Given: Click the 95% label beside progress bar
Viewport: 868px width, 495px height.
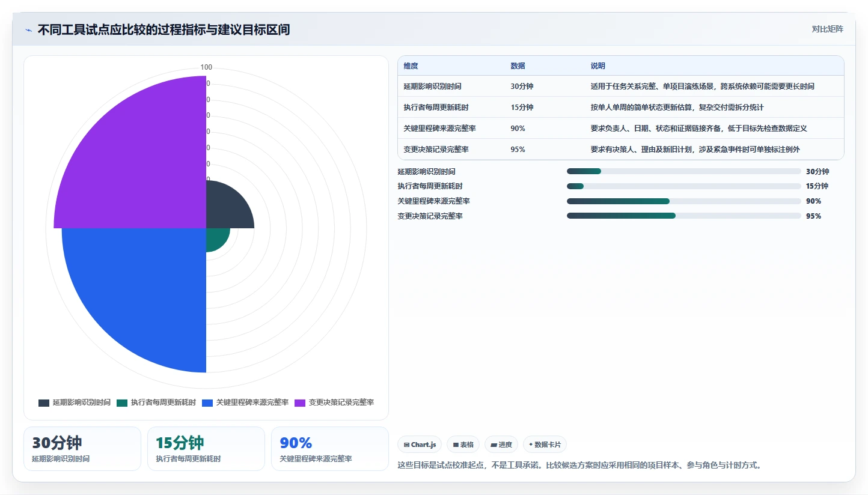Looking at the screenshot, I should [813, 216].
